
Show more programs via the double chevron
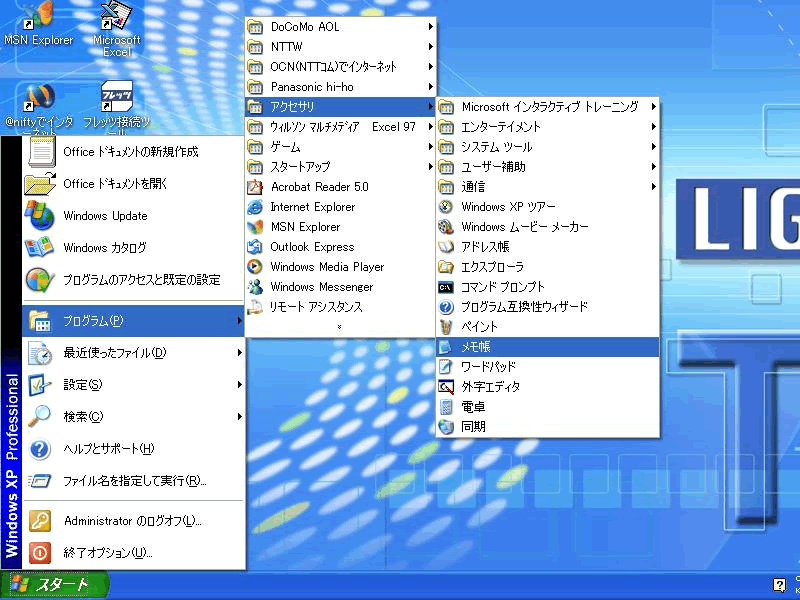click(x=340, y=327)
